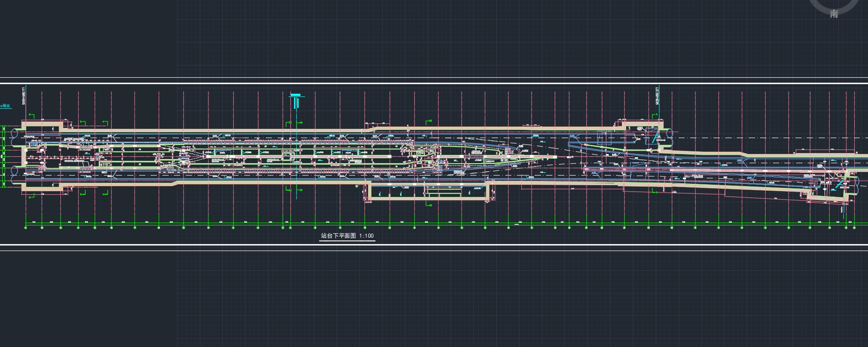Click the upper tunnel circle at left station end
Screen dimensions: 868x347
click(15, 134)
